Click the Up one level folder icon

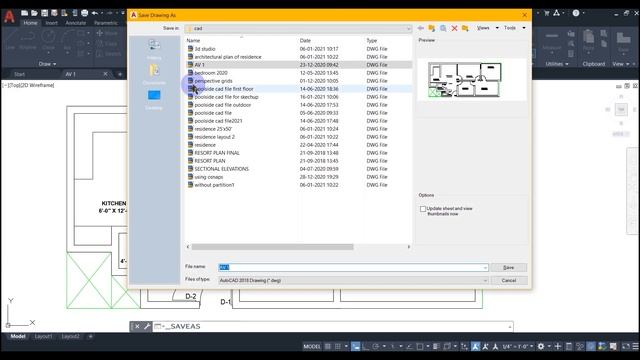(432, 28)
